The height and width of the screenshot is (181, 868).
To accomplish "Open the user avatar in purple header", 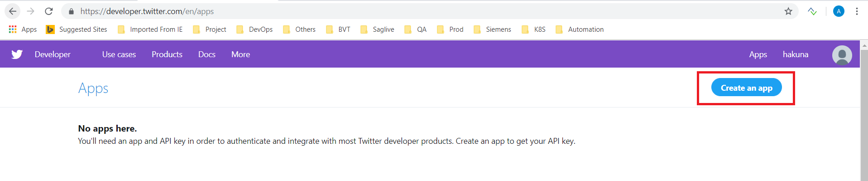I will [x=842, y=55].
